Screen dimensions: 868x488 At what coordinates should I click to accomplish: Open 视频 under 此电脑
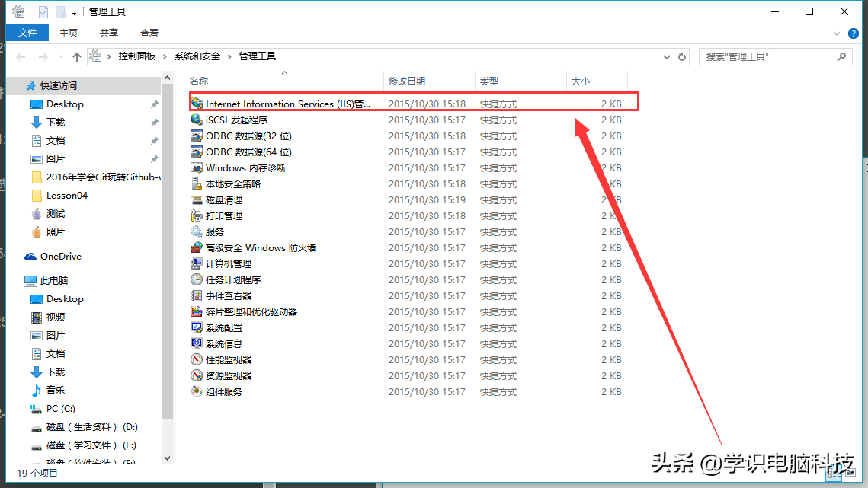pyautogui.click(x=56, y=317)
